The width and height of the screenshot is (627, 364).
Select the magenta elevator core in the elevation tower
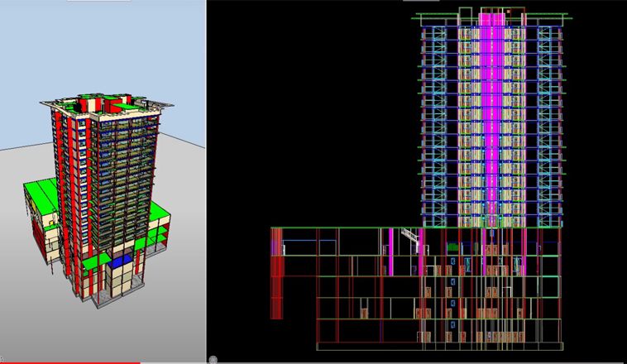(x=491, y=124)
